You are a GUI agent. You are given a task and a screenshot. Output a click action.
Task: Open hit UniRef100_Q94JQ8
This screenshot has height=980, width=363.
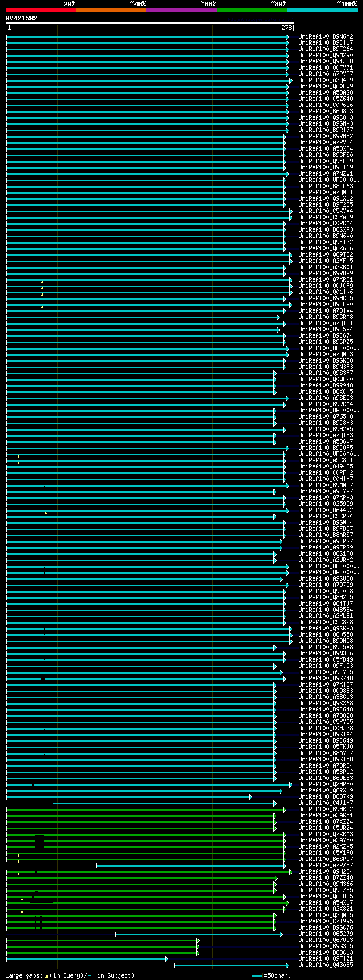click(x=326, y=61)
